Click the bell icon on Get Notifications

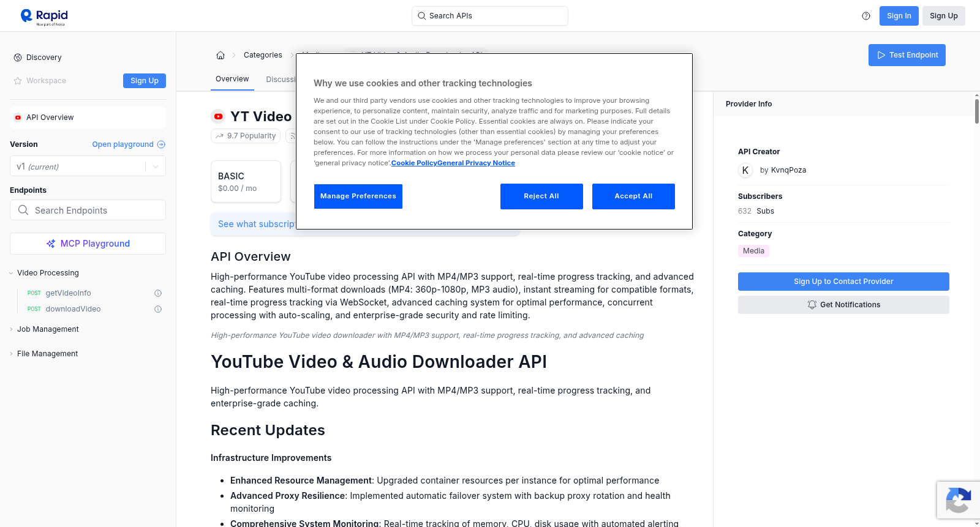812,305
